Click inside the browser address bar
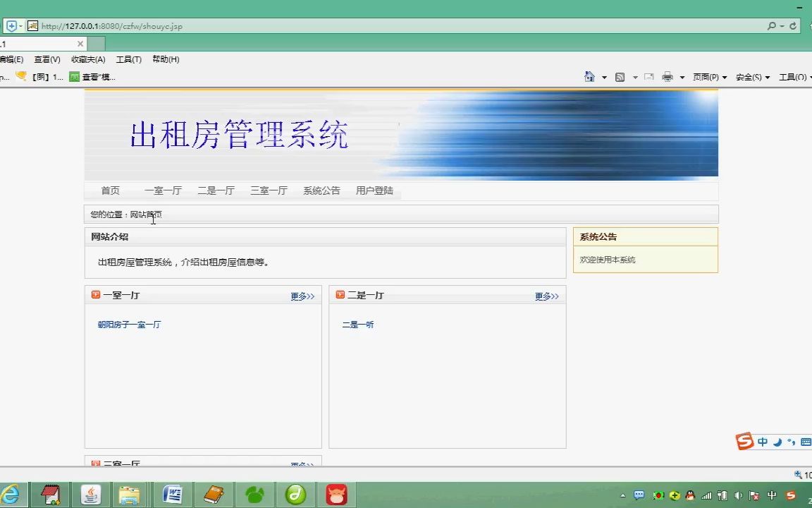812x508 pixels. (282, 25)
